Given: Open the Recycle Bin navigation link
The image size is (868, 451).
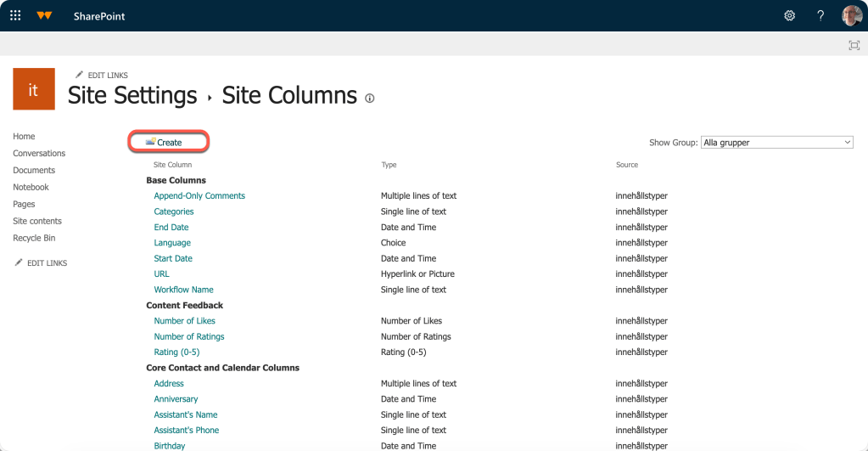Looking at the screenshot, I should [34, 239].
